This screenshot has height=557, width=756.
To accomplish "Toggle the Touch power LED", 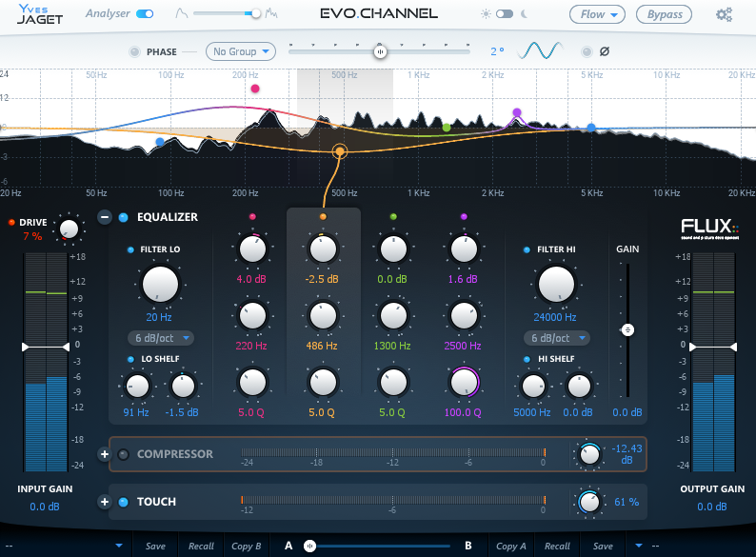I will tap(124, 502).
